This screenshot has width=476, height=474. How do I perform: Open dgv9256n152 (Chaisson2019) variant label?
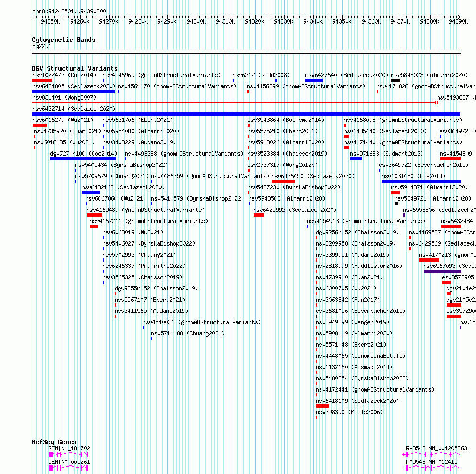(357, 232)
